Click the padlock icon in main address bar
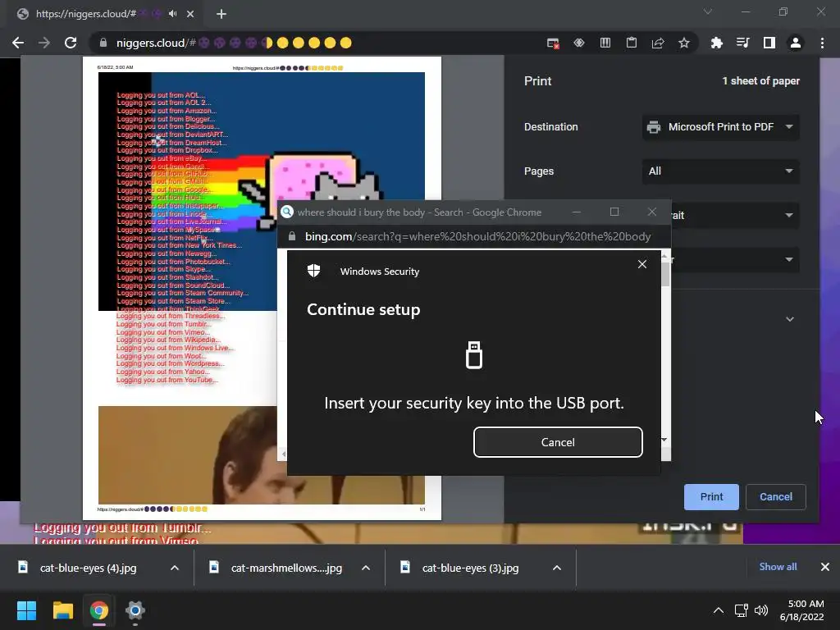Screen dimensions: 840x630 point(103,43)
